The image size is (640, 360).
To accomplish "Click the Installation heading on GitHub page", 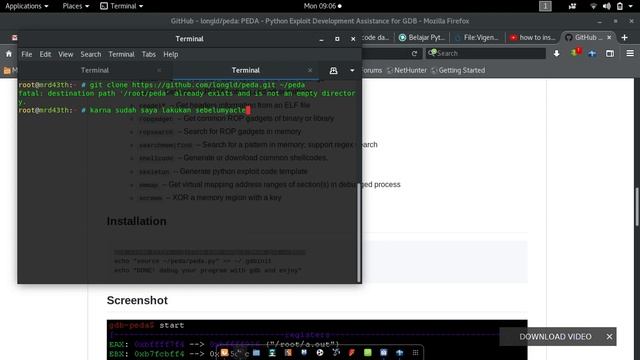I will pyautogui.click(x=136, y=221).
